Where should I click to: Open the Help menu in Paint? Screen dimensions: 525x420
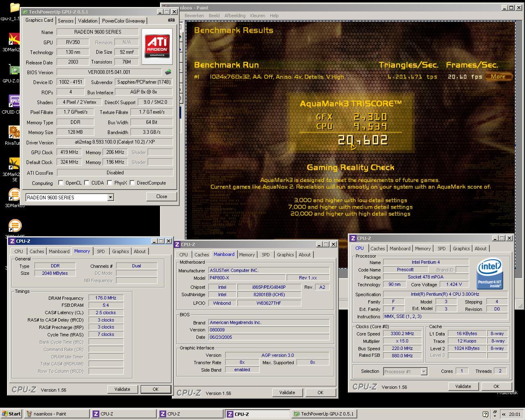[x=274, y=16]
